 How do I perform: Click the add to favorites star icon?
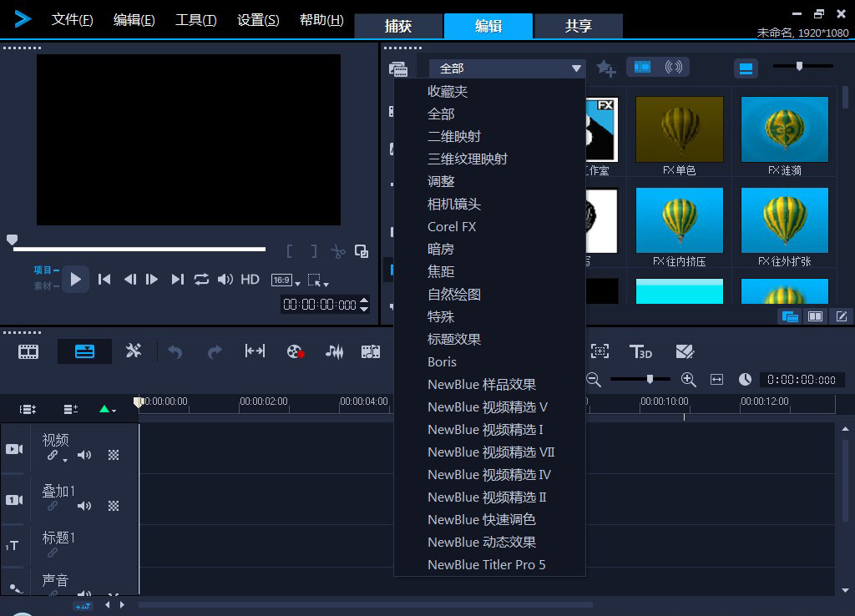click(606, 68)
